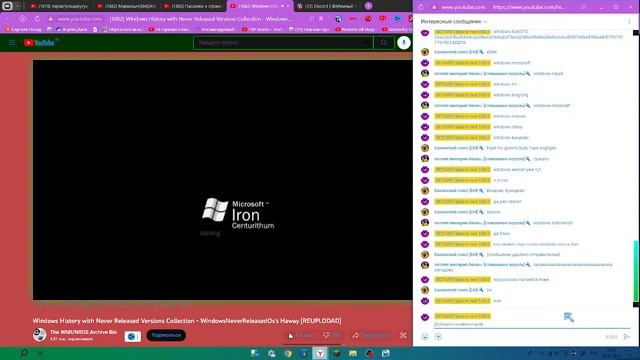Viewport: 640px width, 360px height.
Task: Start voice search with the microphone icon
Action: click(x=404, y=42)
